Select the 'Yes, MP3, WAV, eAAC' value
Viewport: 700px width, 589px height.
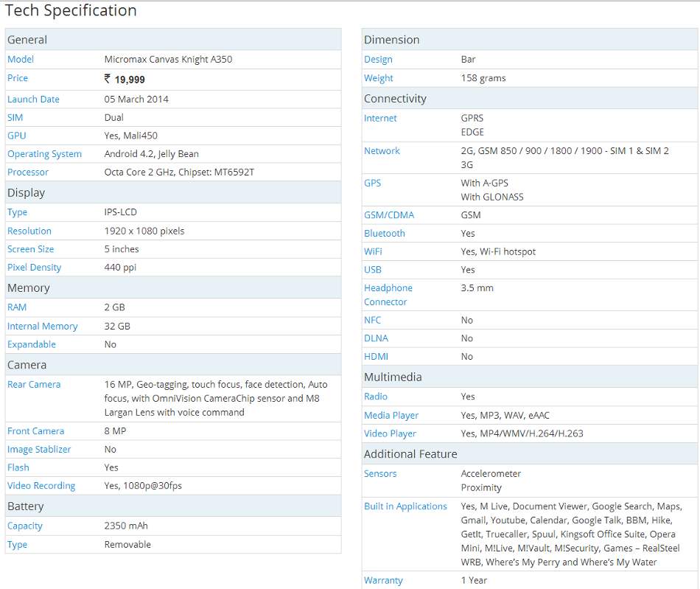505,416
